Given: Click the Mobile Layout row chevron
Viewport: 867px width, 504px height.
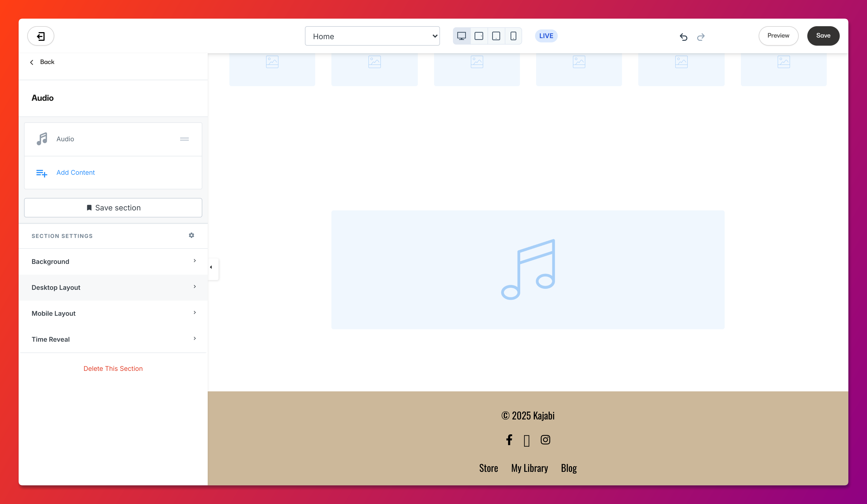Looking at the screenshot, I should pyautogui.click(x=195, y=313).
